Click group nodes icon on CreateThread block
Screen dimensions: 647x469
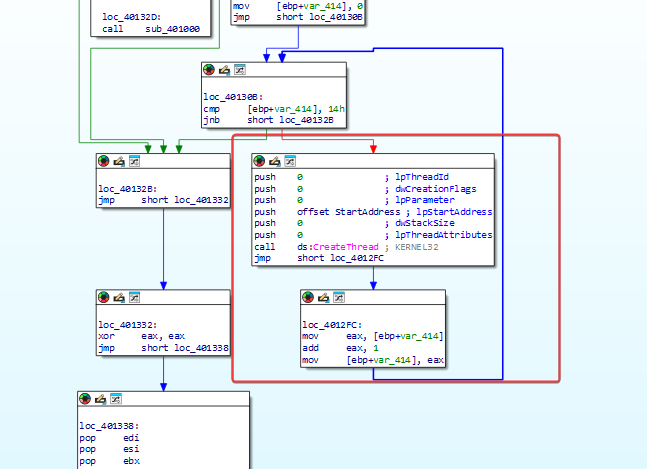click(290, 161)
